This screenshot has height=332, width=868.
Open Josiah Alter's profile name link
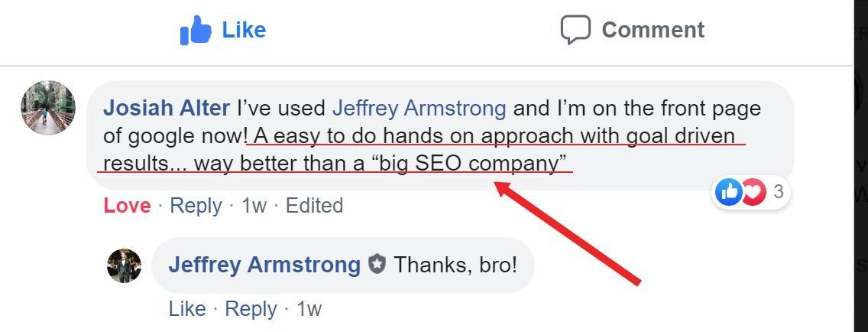pyautogui.click(x=167, y=109)
